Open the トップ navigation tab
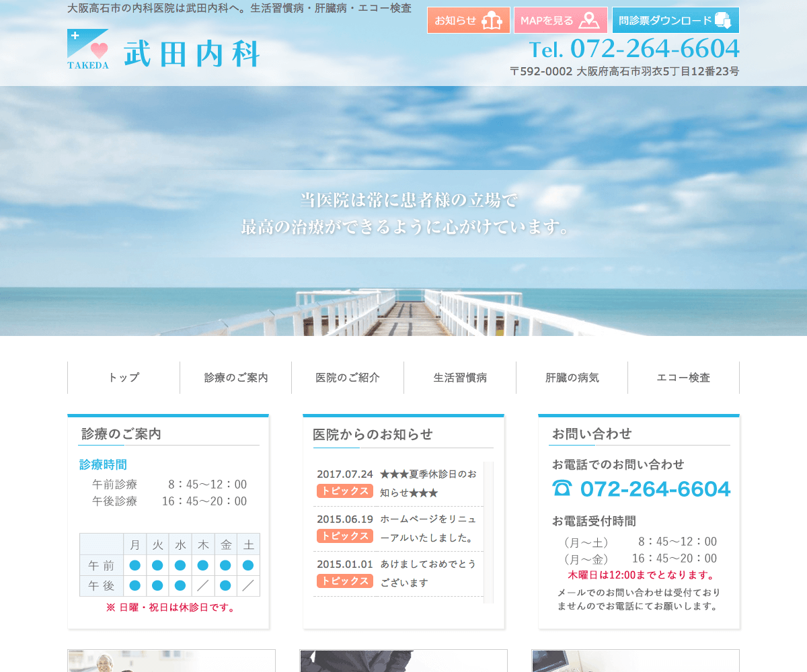Viewport: 807px width, 672px height. click(x=124, y=378)
